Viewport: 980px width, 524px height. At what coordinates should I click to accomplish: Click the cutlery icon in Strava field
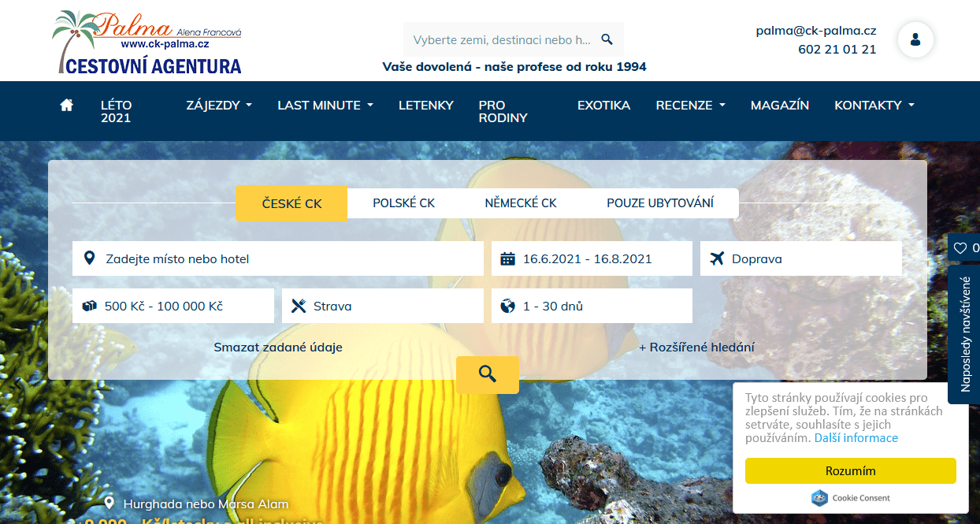pyautogui.click(x=298, y=306)
